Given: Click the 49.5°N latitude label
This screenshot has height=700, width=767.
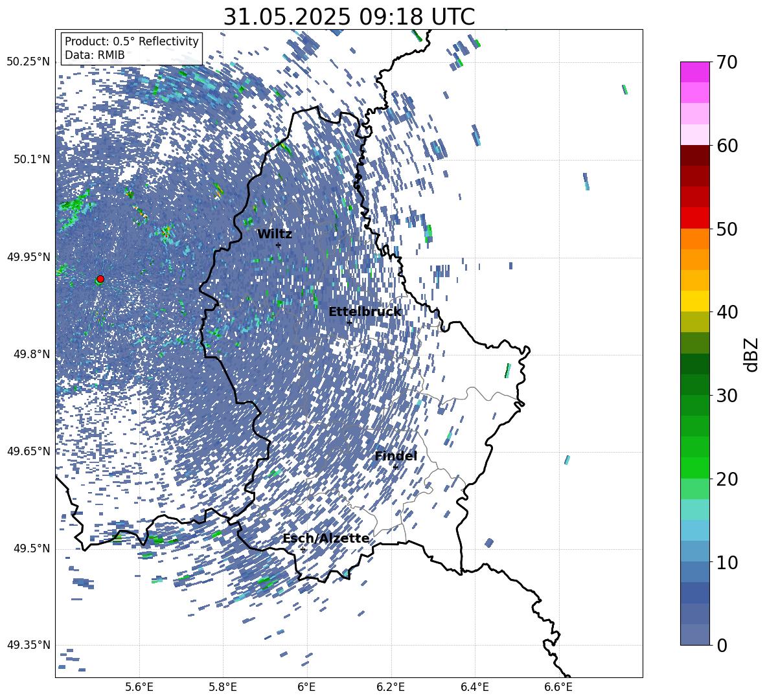Looking at the screenshot, I should click(x=32, y=548).
